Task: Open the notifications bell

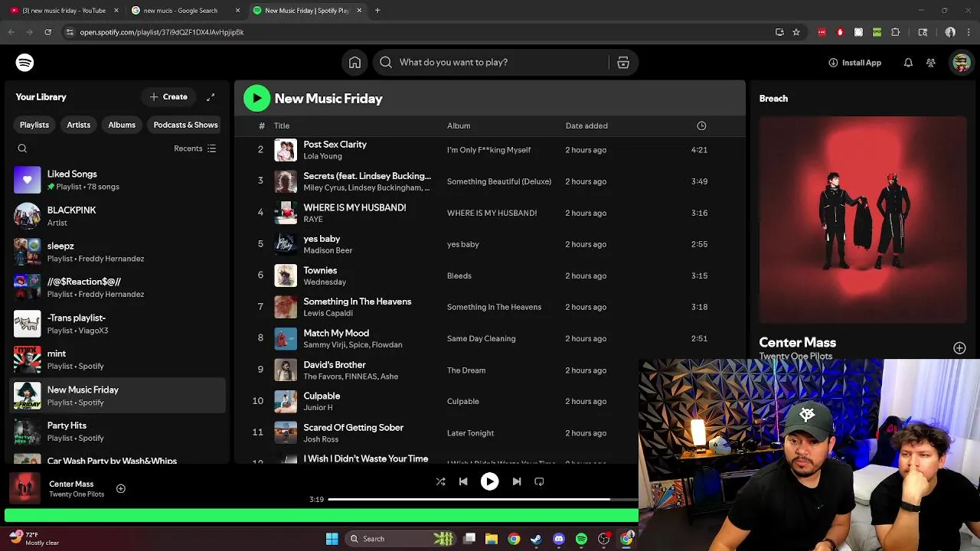Action: point(908,63)
